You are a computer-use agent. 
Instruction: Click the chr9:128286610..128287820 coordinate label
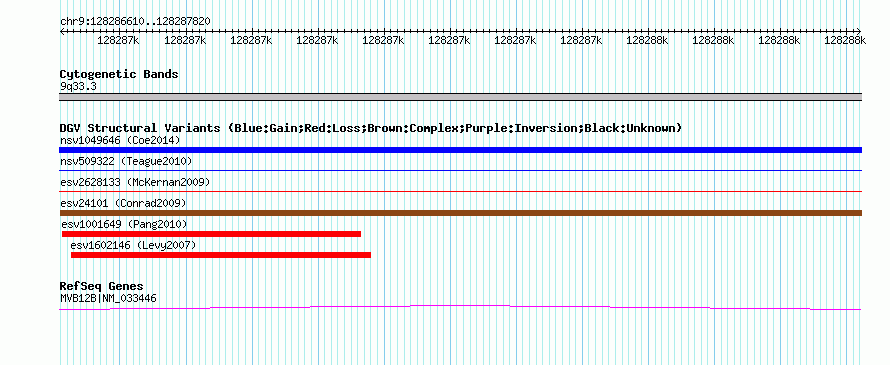135,22
